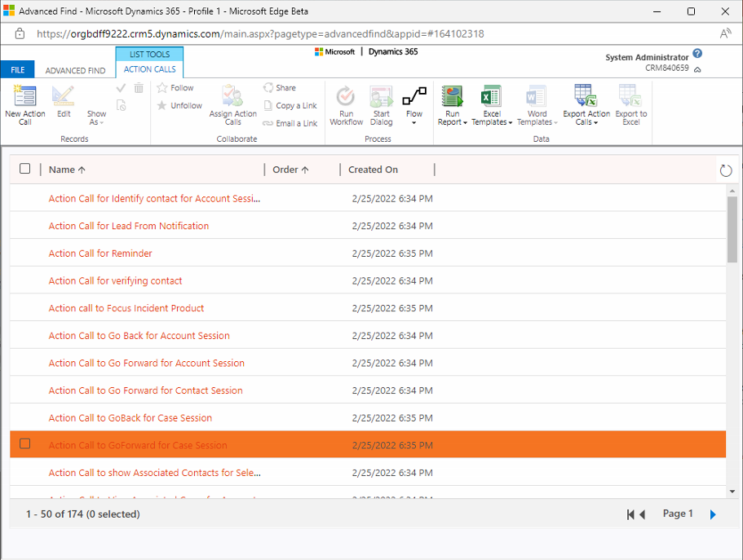
Task: Click Email a Link
Action: point(290,123)
